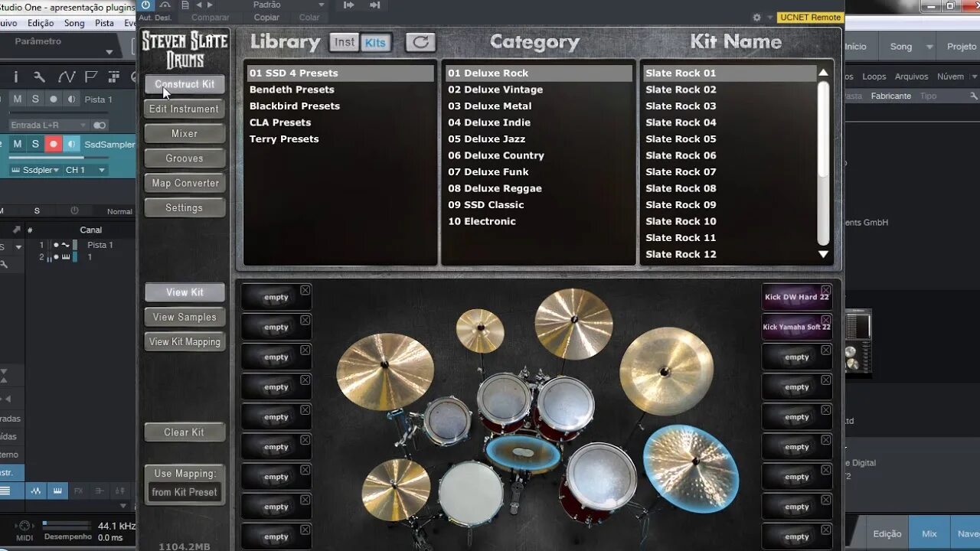
Task: Toggle the plugin power bypass icon
Action: (146, 5)
